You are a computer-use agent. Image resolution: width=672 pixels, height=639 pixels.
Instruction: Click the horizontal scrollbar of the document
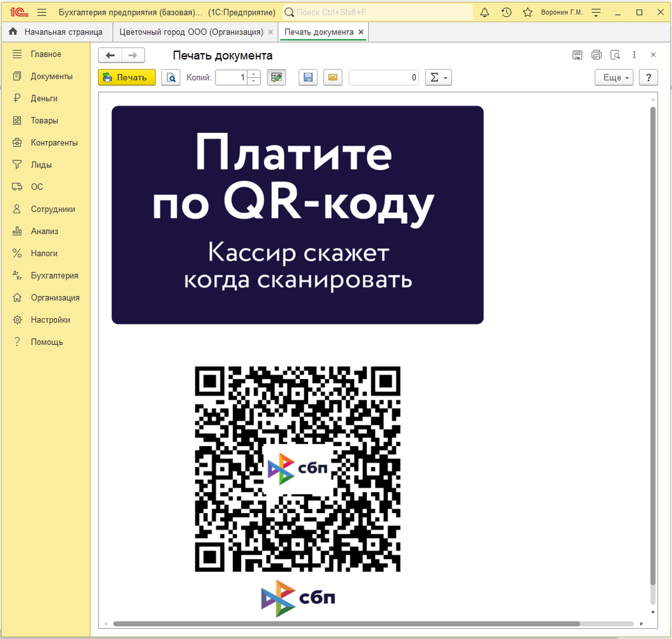click(x=346, y=624)
